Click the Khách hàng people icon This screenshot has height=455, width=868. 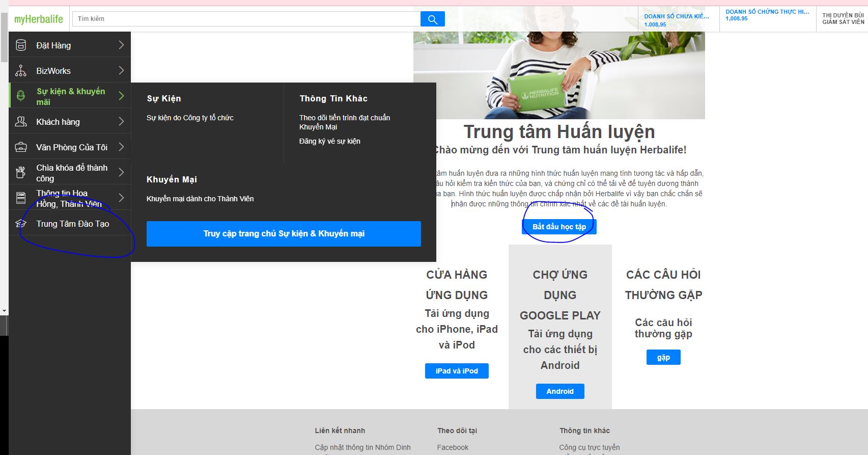[21, 122]
